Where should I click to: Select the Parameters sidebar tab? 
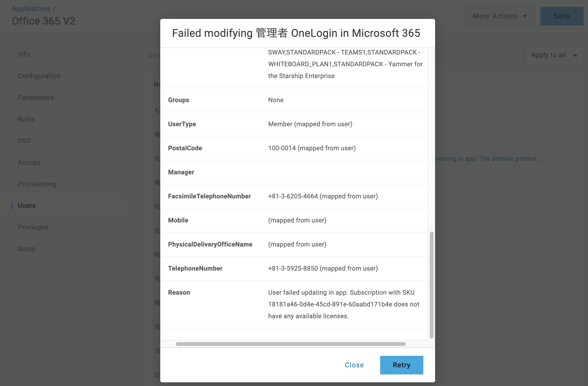(x=36, y=97)
